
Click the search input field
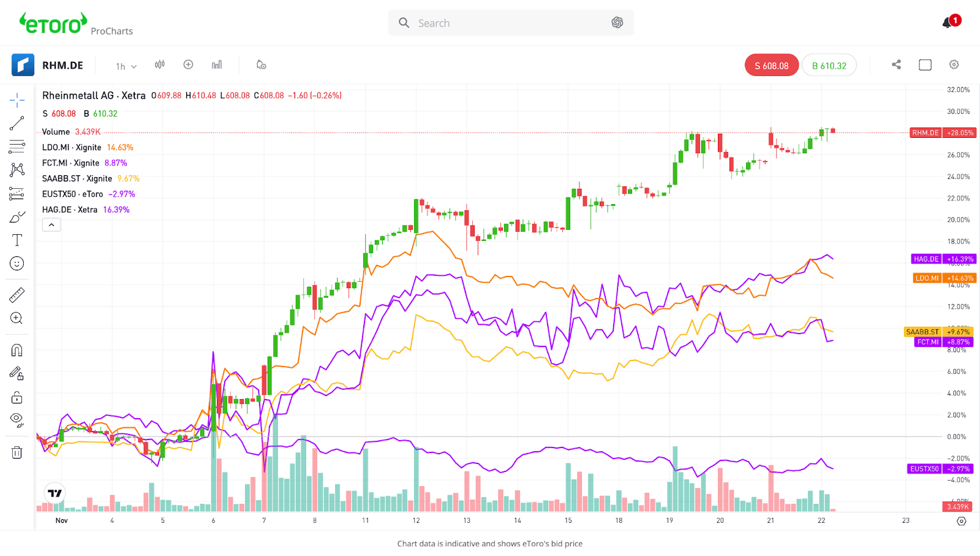pos(511,23)
